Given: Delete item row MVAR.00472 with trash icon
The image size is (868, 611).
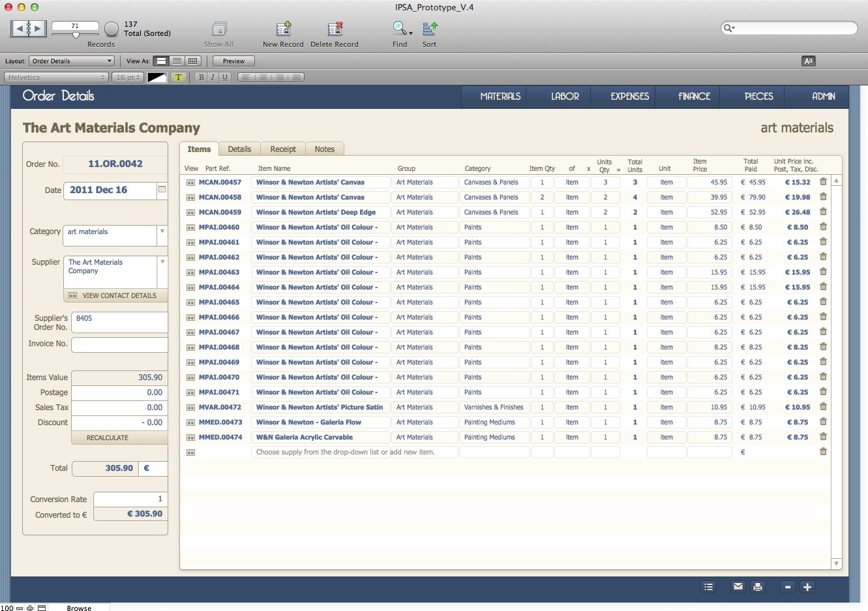Looking at the screenshot, I should point(823,407).
